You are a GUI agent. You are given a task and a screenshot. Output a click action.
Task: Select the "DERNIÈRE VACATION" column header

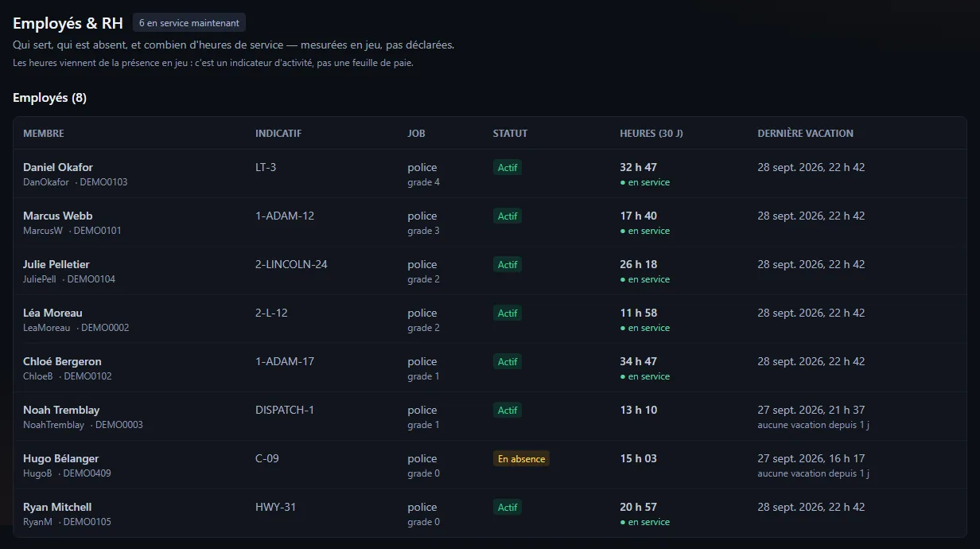[x=805, y=134]
